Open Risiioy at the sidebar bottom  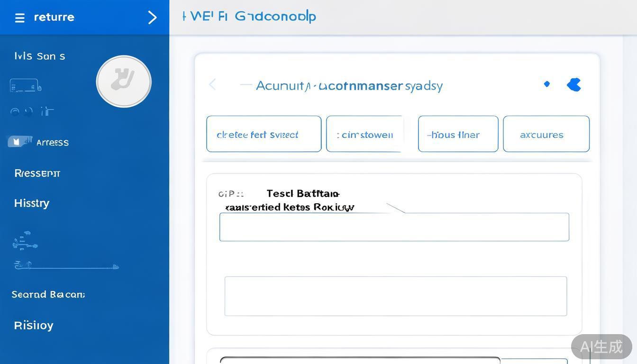click(x=34, y=325)
